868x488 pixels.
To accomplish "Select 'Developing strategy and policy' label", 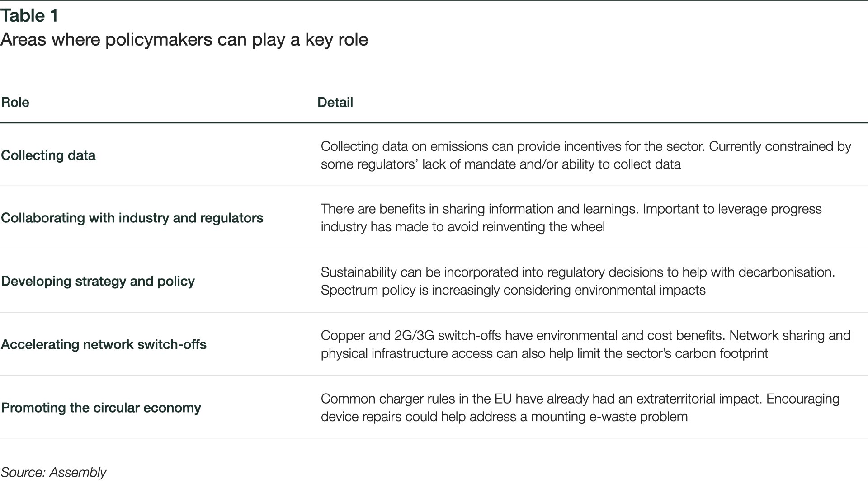I will tap(98, 281).
